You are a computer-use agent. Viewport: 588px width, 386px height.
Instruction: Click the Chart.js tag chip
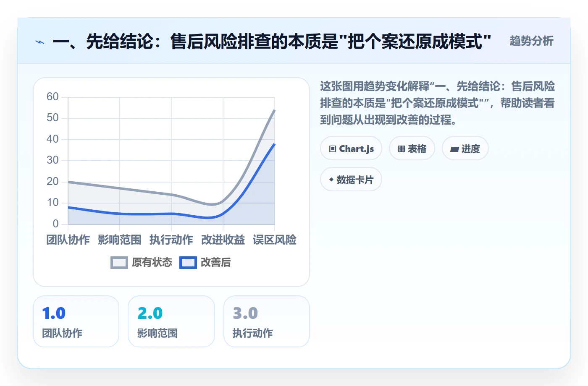351,149
